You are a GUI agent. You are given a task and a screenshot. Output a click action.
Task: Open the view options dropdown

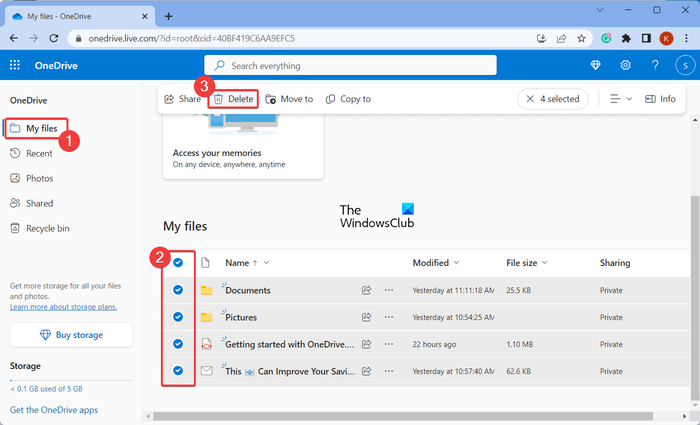tap(621, 99)
